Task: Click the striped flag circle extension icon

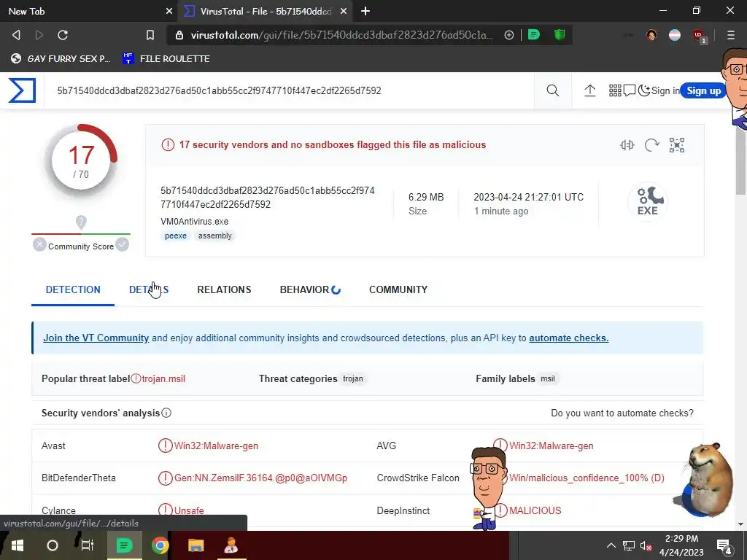Action: pyautogui.click(x=675, y=35)
